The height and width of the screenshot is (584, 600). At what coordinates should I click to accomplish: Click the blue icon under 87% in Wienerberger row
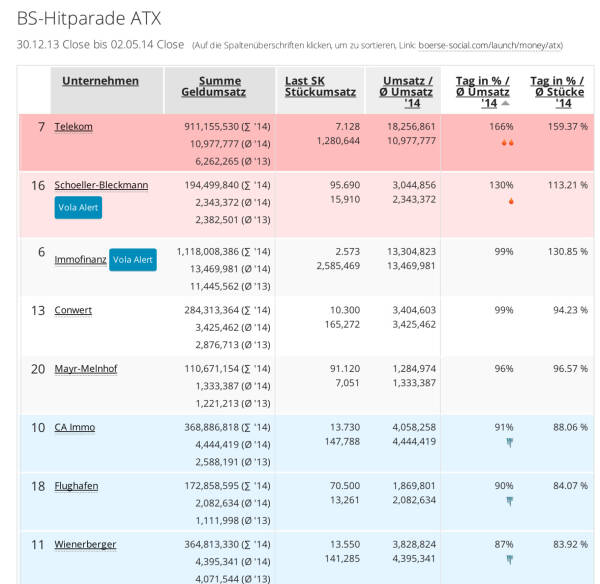point(510,560)
